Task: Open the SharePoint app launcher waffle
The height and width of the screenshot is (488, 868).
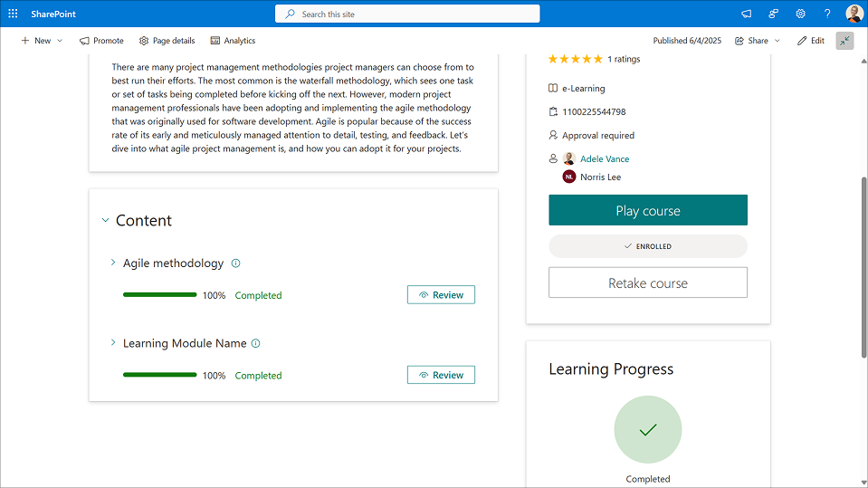Action: click(x=13, y=14)
